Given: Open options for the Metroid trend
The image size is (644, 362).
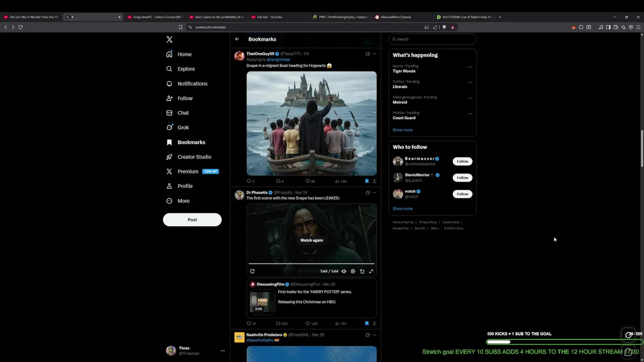Looking at the screenshot, I should coord(470,98).
